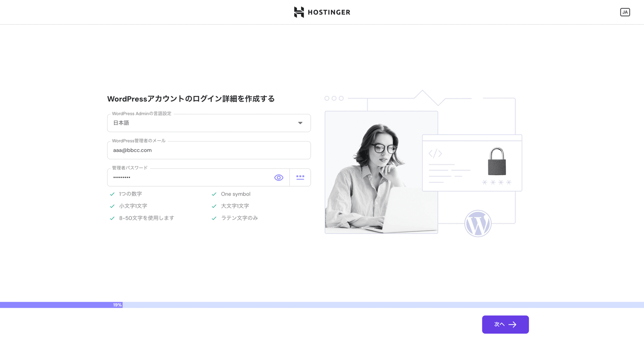Toggle password visibility eye icon

coord(279,177)
